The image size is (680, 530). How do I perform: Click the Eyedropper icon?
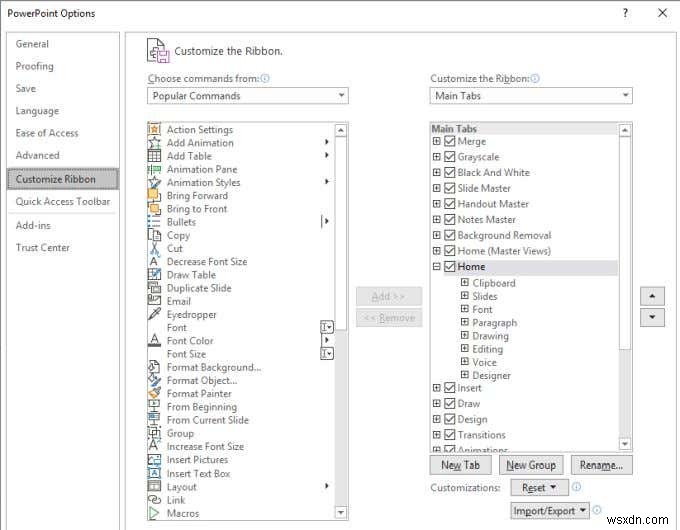point(154,314)
